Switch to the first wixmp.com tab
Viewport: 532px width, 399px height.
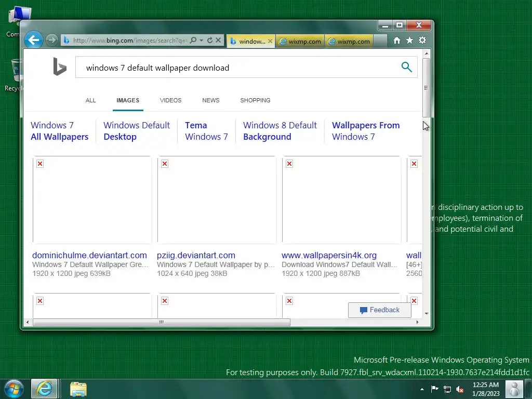[x=300, y=41]
